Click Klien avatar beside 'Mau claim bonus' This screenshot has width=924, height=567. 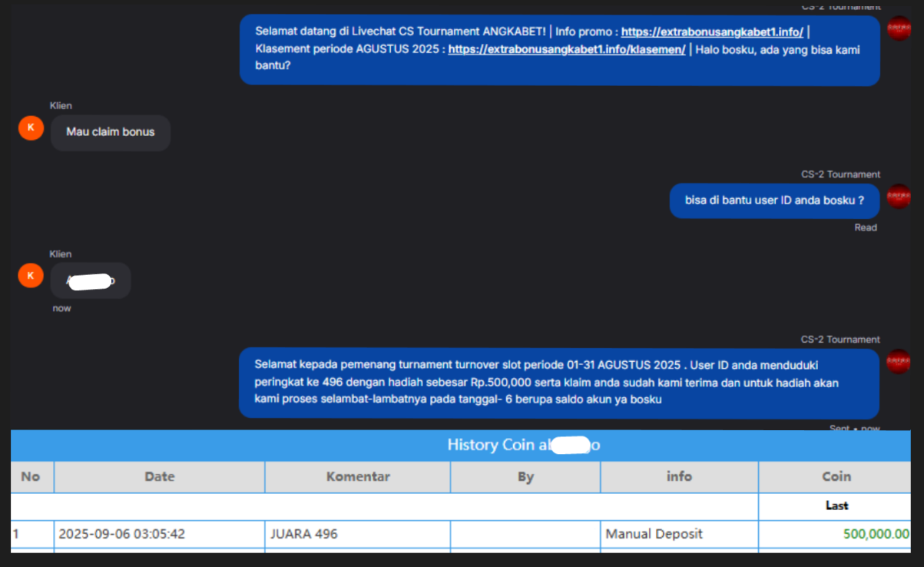tap(31, 128)
